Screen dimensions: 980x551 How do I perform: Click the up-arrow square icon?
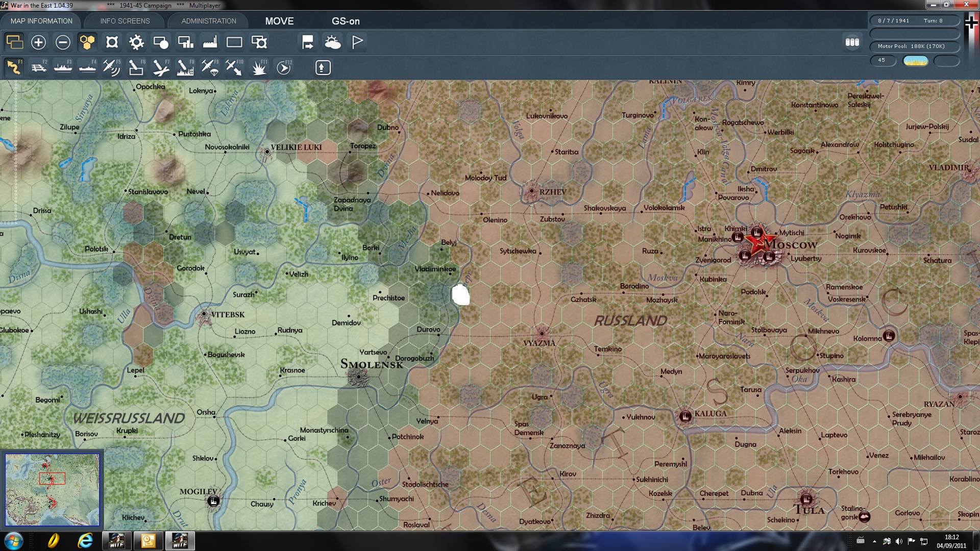tap(323, 67)
